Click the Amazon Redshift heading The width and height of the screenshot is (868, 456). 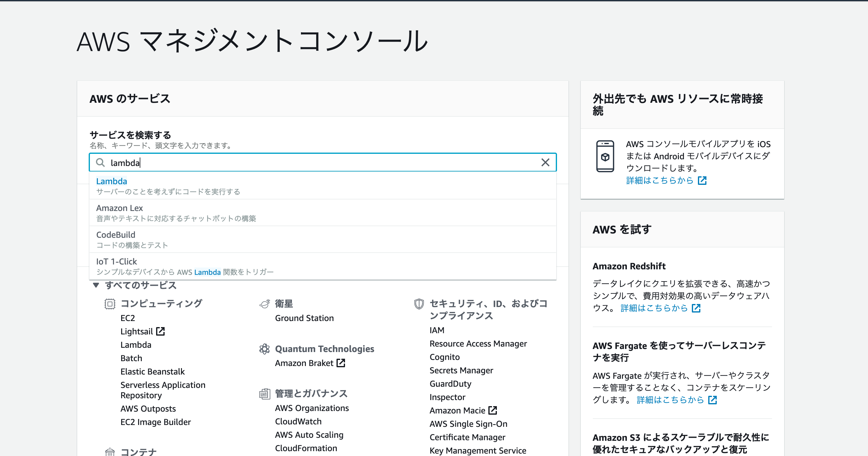pyautogui.click(x=629, y=266)
